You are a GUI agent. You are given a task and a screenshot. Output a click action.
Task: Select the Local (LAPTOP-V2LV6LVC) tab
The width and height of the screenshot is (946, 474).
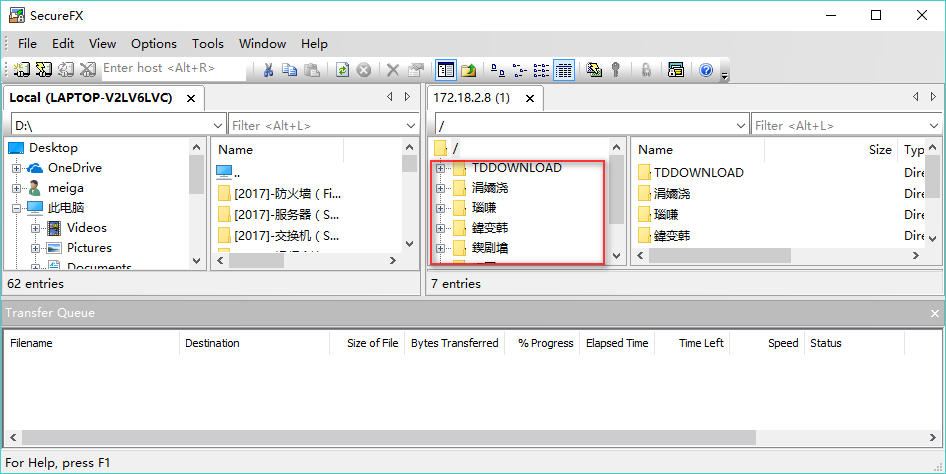coord(91,98)
